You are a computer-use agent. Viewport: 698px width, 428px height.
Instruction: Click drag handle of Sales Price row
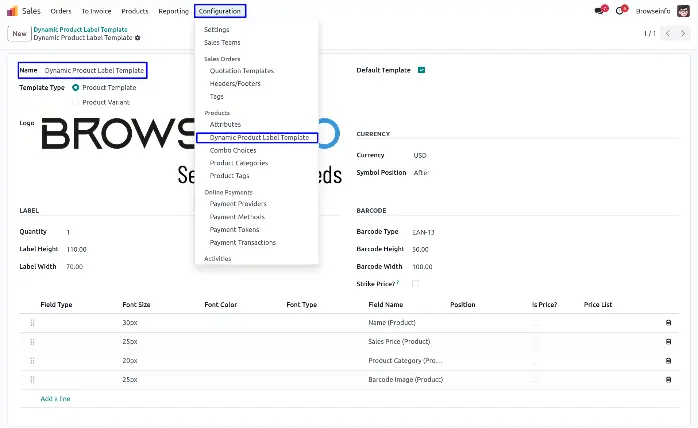(32, 342)
